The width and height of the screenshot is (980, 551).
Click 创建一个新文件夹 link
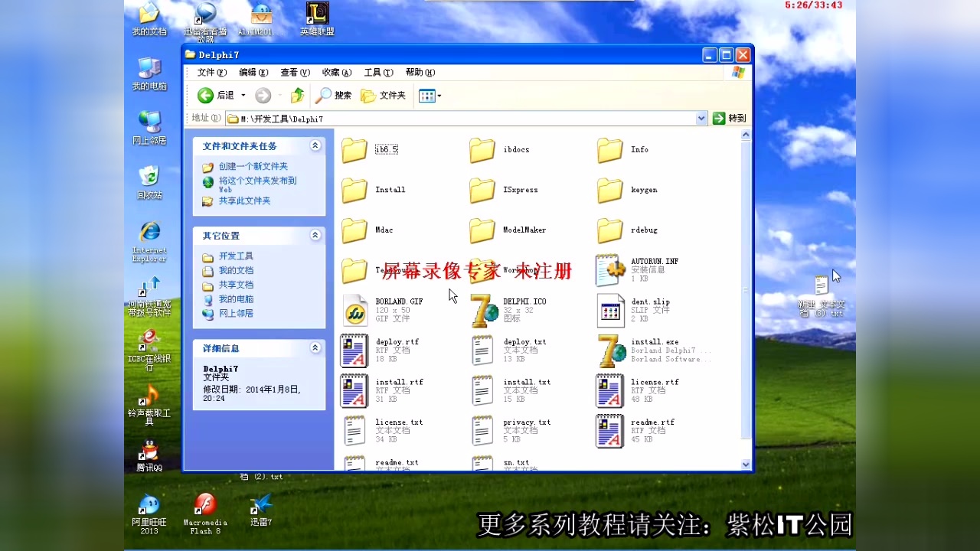253,167
